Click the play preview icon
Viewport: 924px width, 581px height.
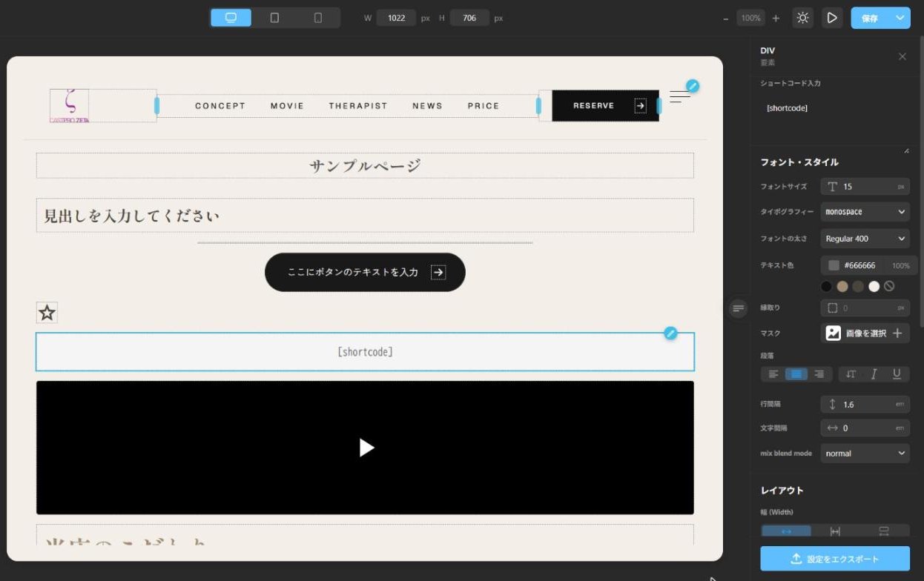(x=832, y=18)
